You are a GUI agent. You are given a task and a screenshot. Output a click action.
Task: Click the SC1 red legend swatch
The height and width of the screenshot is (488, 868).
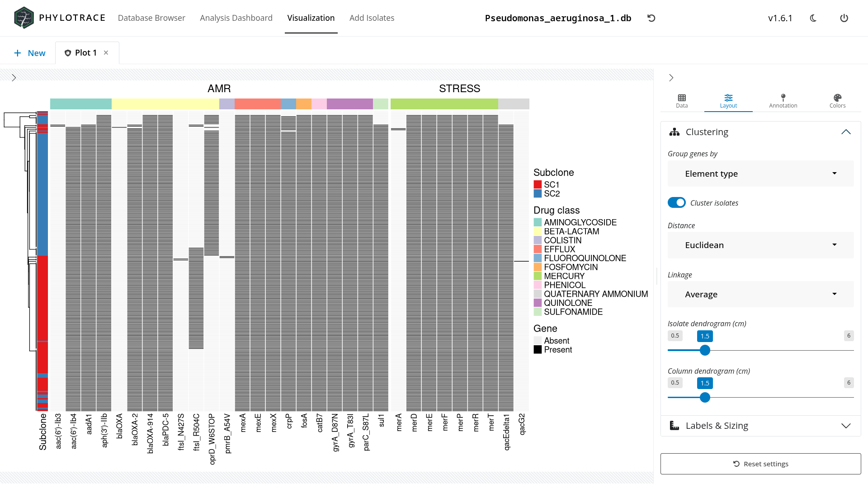tap(538, 184)
